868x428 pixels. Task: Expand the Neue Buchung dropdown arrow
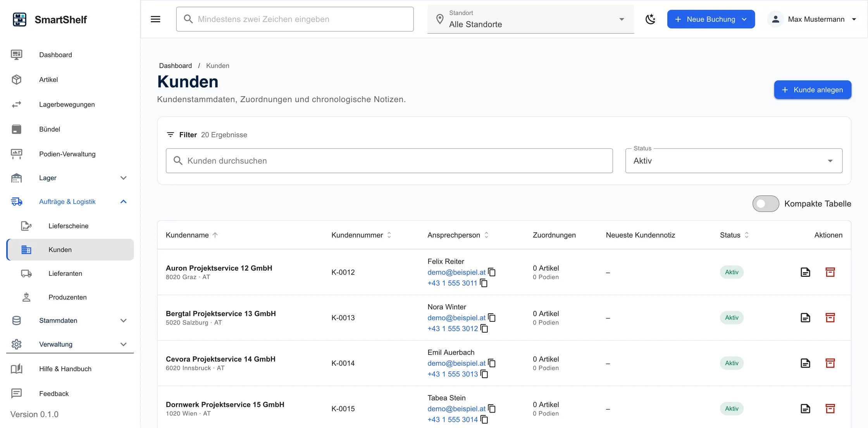(744, 19)
